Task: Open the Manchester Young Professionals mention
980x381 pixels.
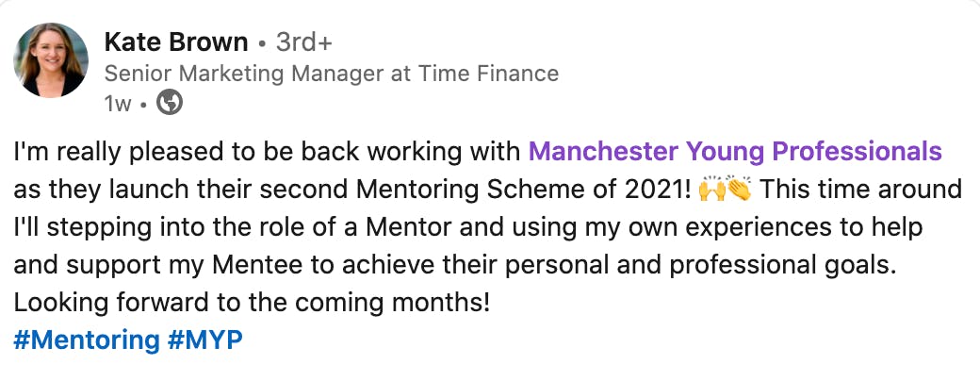Action: pos(735,151)
